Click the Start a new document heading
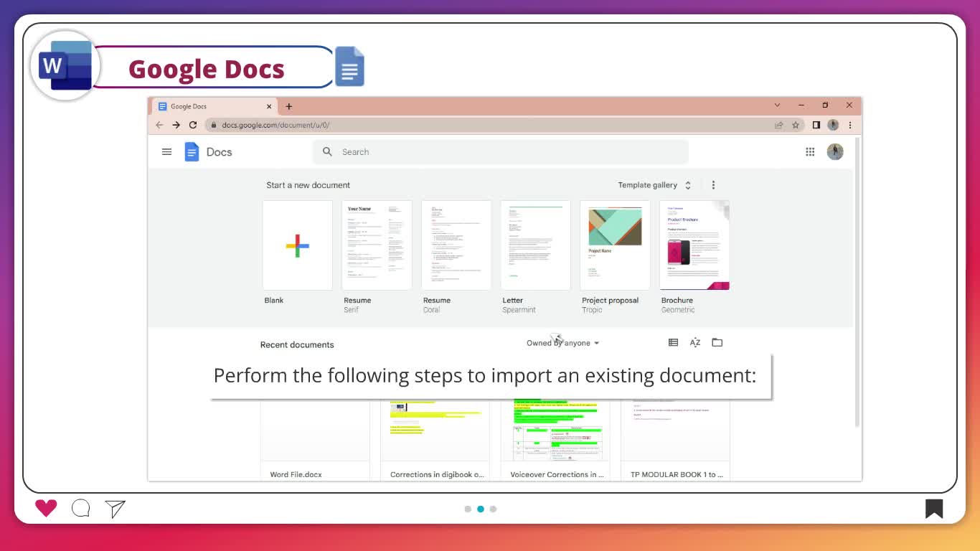 [x=308, y=185]
